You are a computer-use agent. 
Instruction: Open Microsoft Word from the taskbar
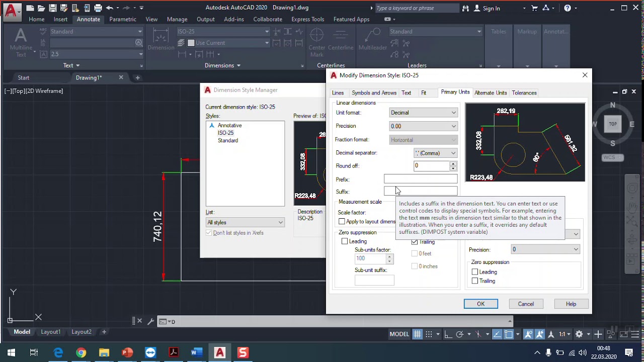click(x=196, y=353)
